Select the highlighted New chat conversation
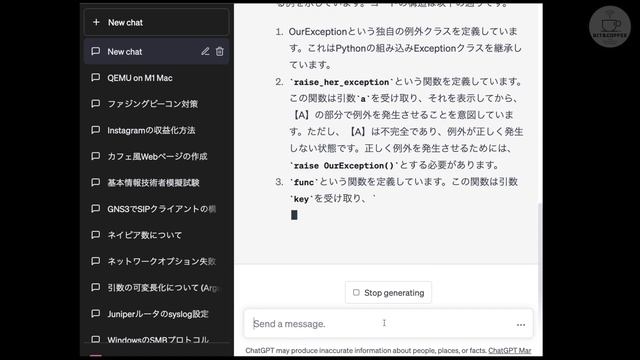Image resolution: width=640 pixels, height=360 pixels. (156, 51)
